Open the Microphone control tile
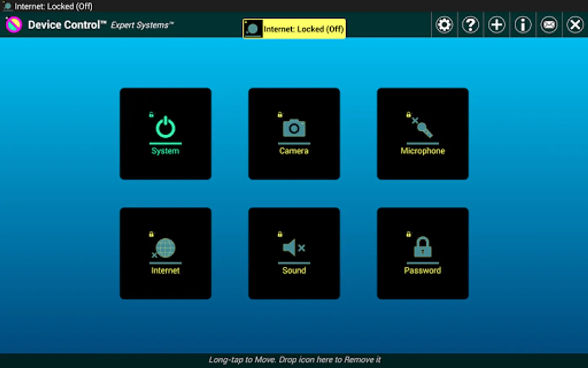The height and width of the screenshot is (368, 588). click(x=423, y=134)
